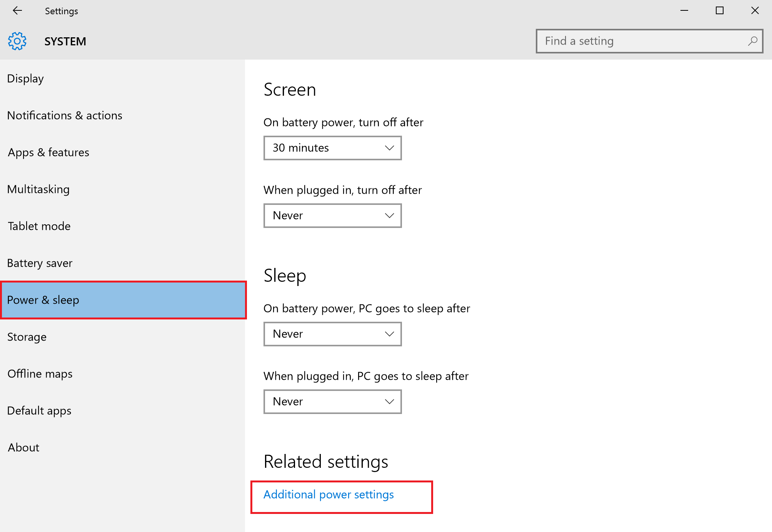Select the Power & sleep section
The height and width of the screenshot is (532, 772).
pos(43,300)
